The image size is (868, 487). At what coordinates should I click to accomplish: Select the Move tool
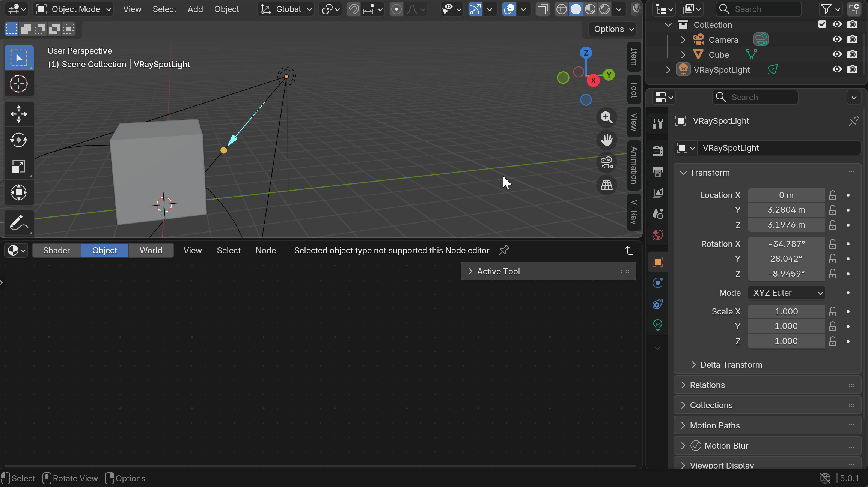point(19,114)
